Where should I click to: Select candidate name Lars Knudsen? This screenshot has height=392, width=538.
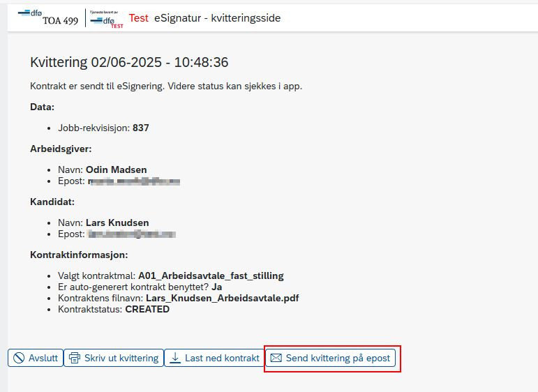tap(117, 223)
